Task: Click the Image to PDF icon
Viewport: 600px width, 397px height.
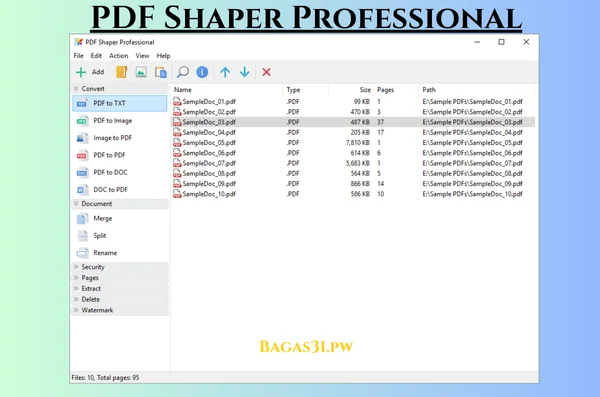Action: pos(82,138)
